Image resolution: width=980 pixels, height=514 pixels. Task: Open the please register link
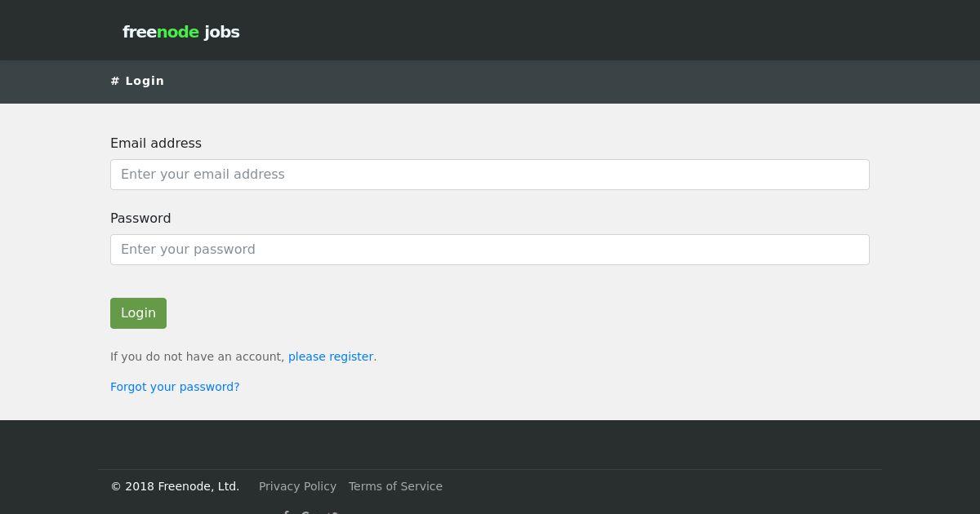pyautogui.click(x=331, y=357)
